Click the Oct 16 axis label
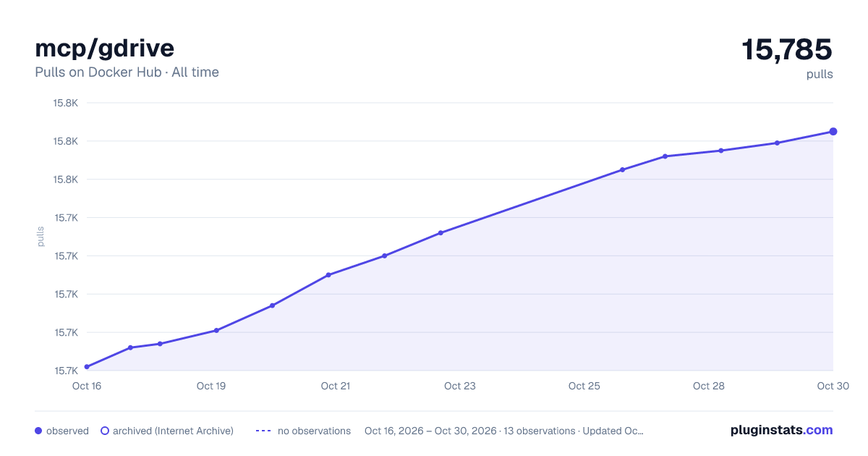868x456 pixels. 87,386
